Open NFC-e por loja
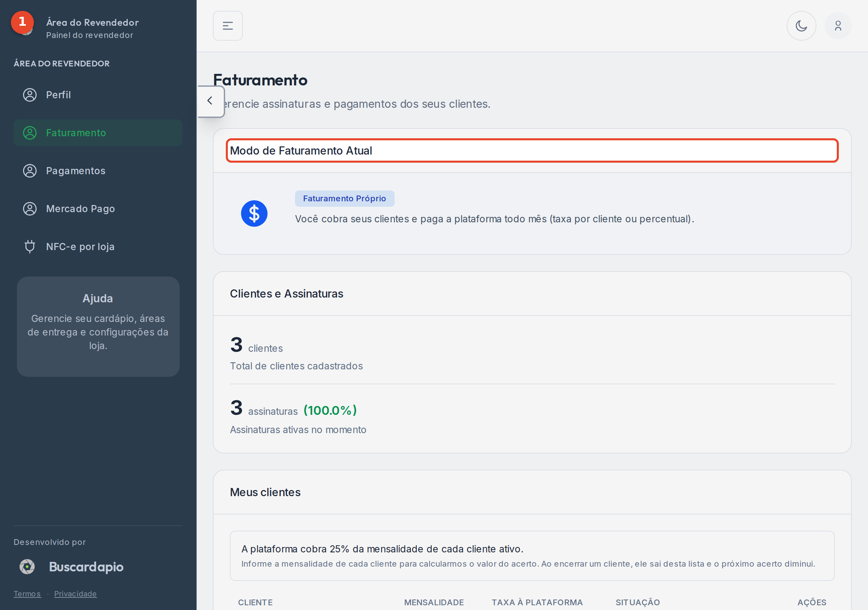 click(98, 247)
